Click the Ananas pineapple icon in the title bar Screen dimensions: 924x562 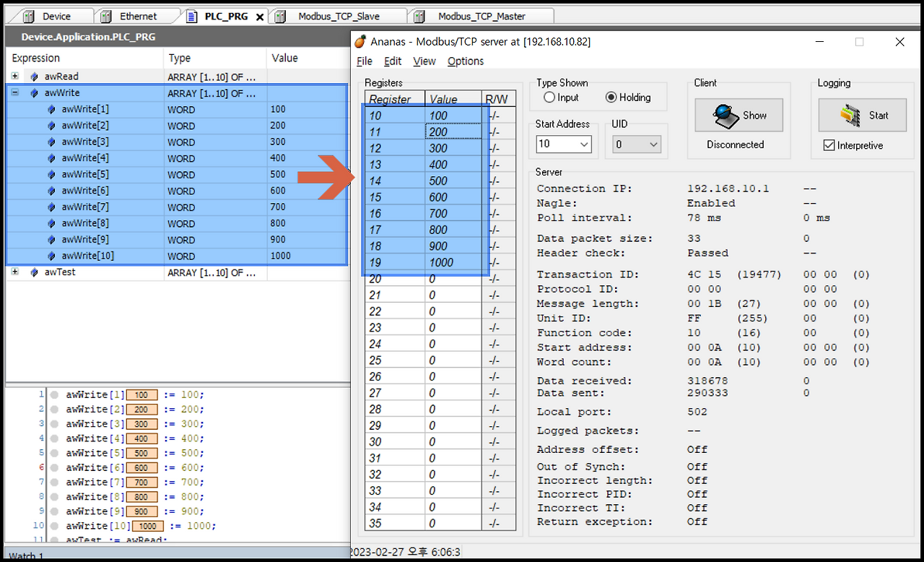[360, 41]
